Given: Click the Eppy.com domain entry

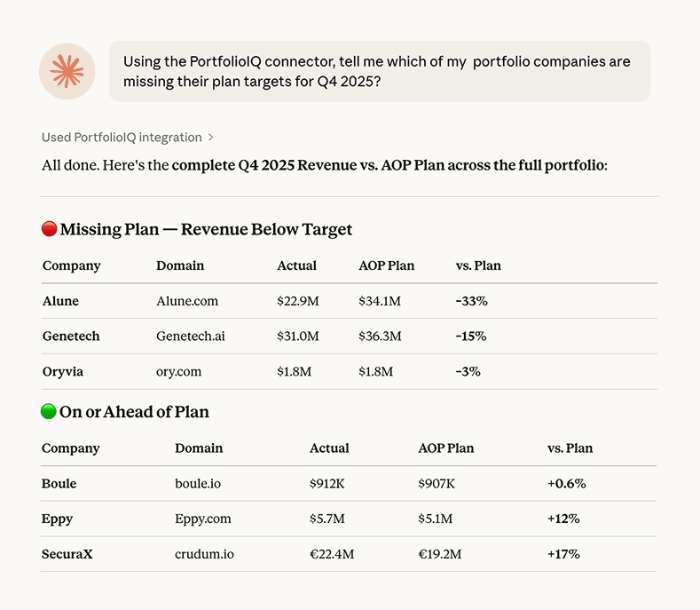Looking at the screenshot, I should point(203,519).
